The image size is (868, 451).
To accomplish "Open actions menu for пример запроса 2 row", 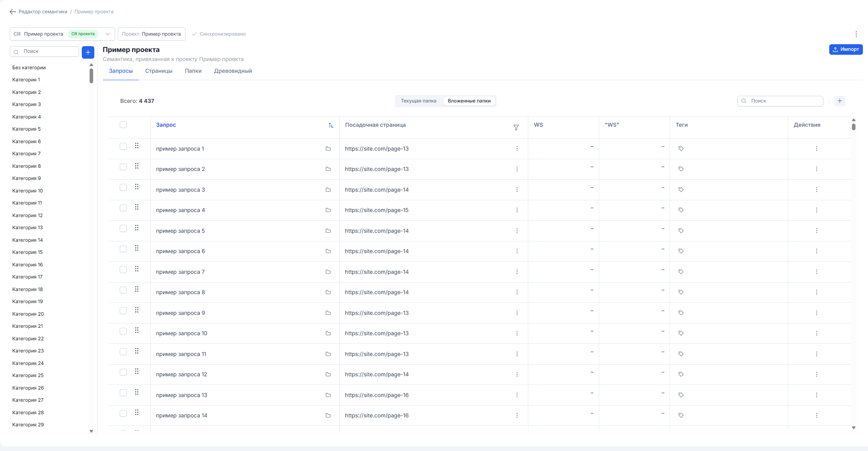I will coord(817,169).
